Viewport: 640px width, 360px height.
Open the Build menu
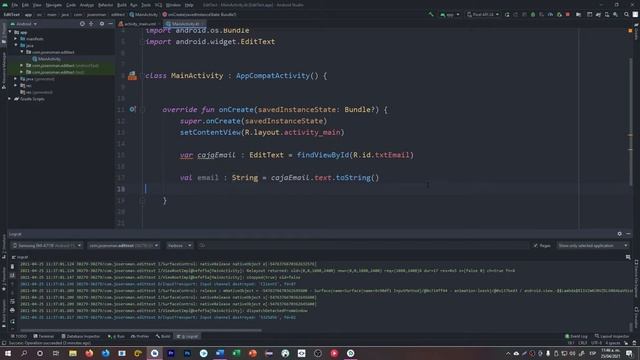(x=122, y=5)
